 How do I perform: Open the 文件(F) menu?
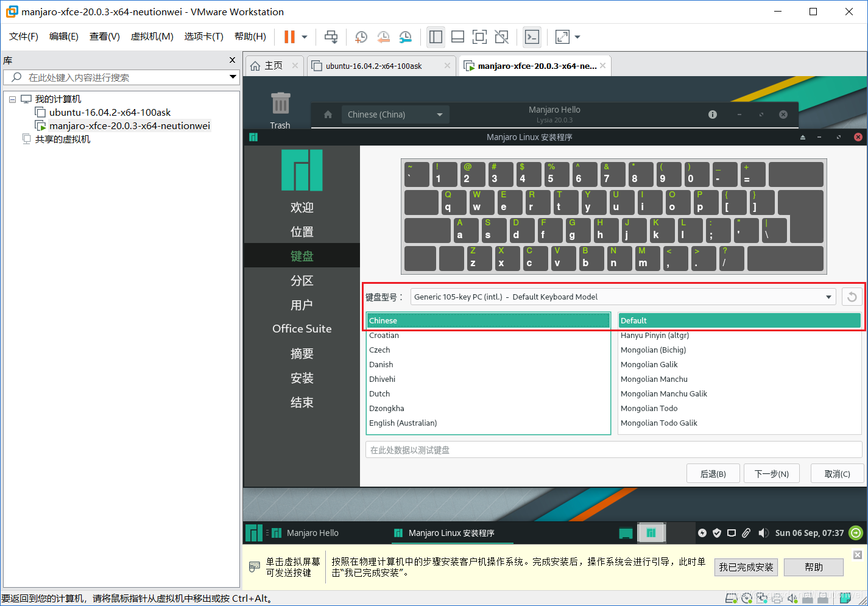(x=24, y=37)
